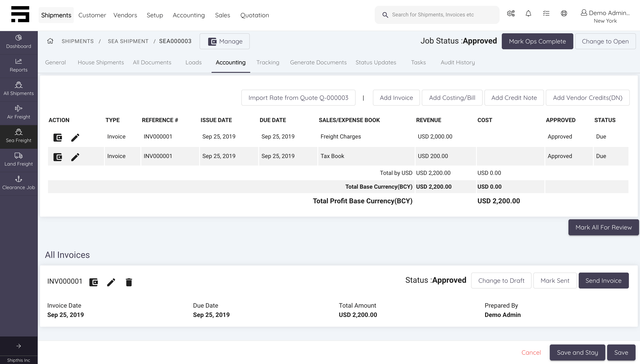Select Air Freight in the sidebar
The width and height of the screenshot is (640, 364).
coord(18,112)
